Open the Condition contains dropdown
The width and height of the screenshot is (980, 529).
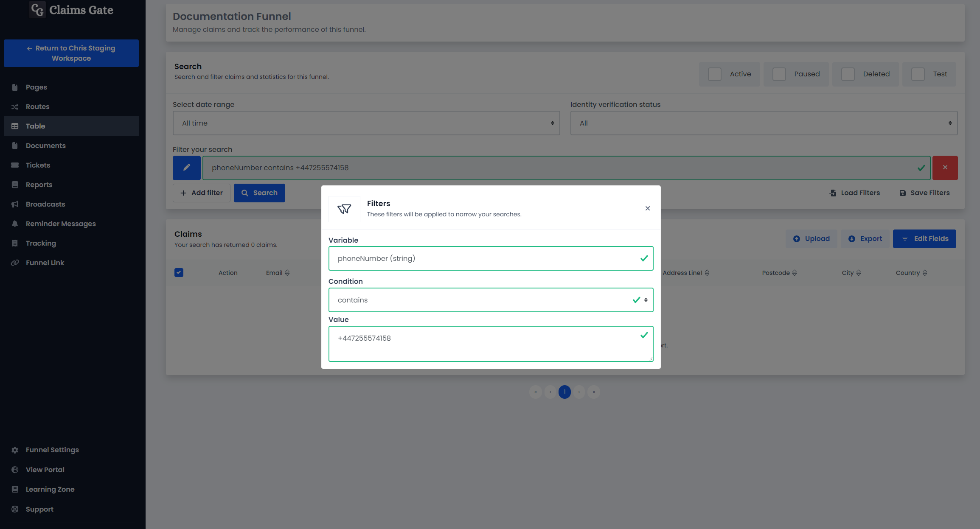[x=491, y=300]
